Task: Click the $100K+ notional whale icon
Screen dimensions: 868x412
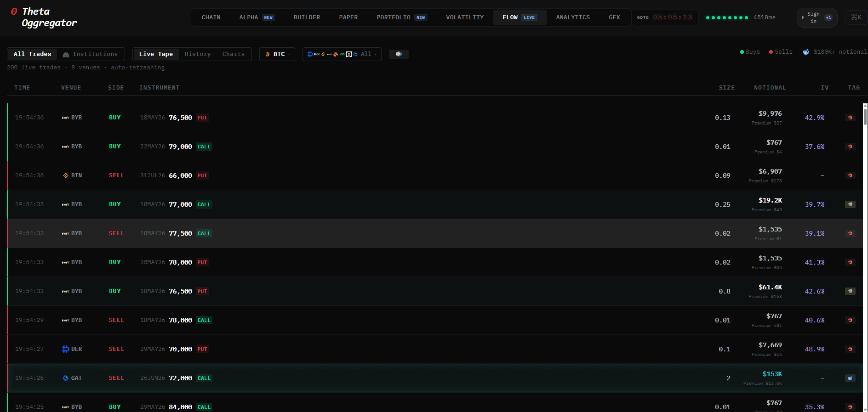Action: point(806,52)
